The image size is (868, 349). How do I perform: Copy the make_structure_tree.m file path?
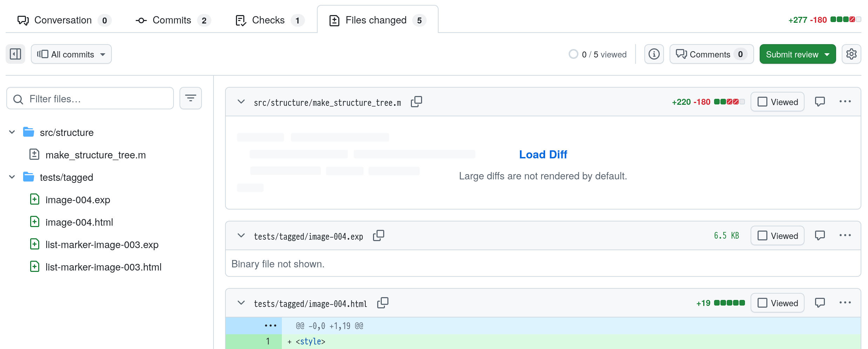[416, 102]
